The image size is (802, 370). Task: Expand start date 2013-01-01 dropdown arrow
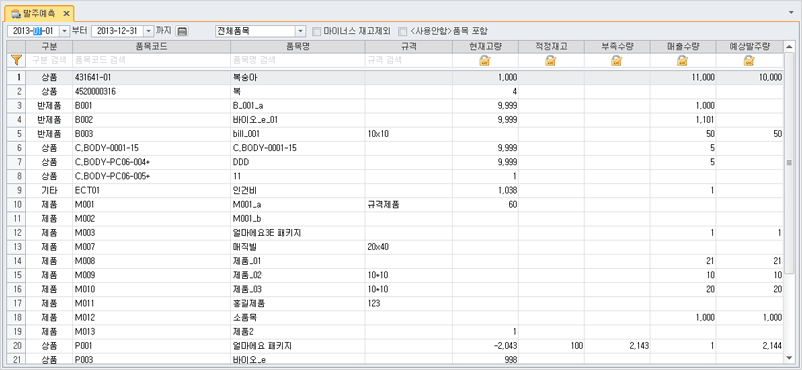pyautogui.click(x=64, y=31)
